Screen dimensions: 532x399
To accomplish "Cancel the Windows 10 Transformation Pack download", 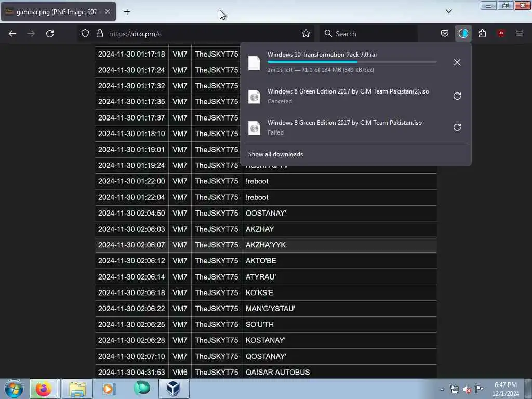I will 457,62.
